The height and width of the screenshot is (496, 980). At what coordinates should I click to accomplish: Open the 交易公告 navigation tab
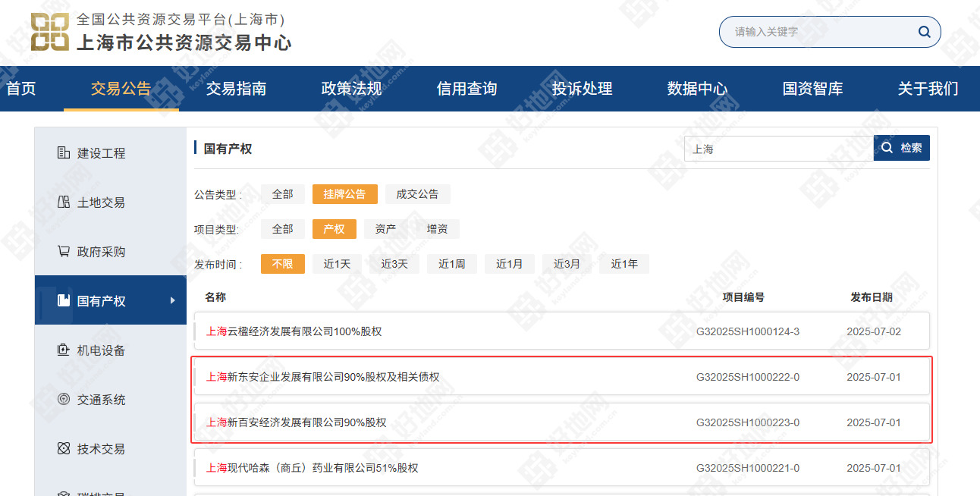[x=121, y=89]
